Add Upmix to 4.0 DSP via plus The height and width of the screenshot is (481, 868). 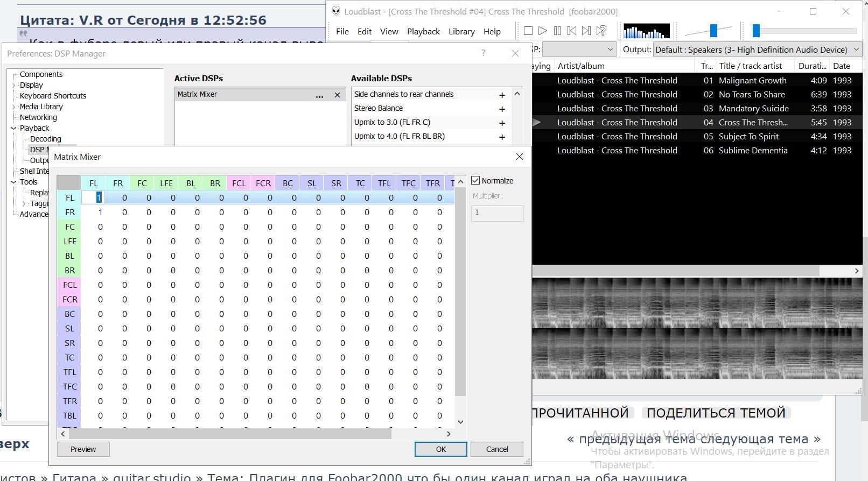(502, 137)
